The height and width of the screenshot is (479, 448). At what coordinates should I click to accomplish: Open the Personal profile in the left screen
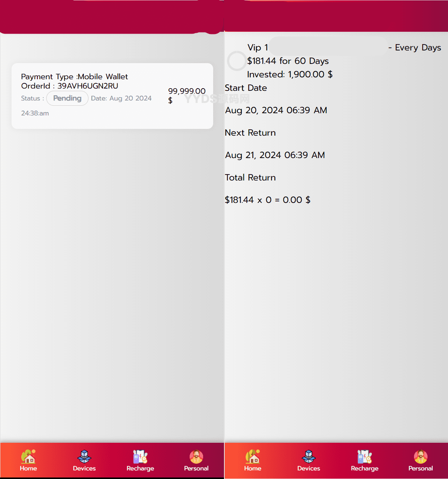[196, 460]
